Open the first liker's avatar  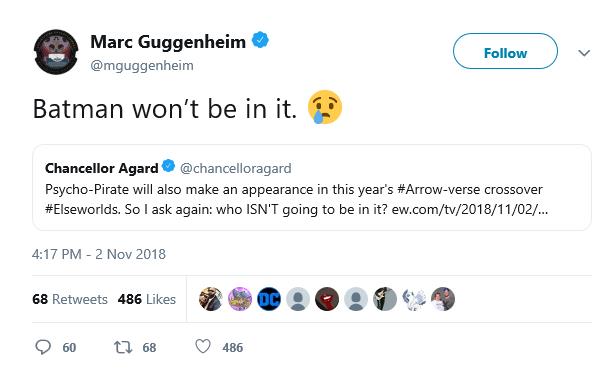(211, 299)
